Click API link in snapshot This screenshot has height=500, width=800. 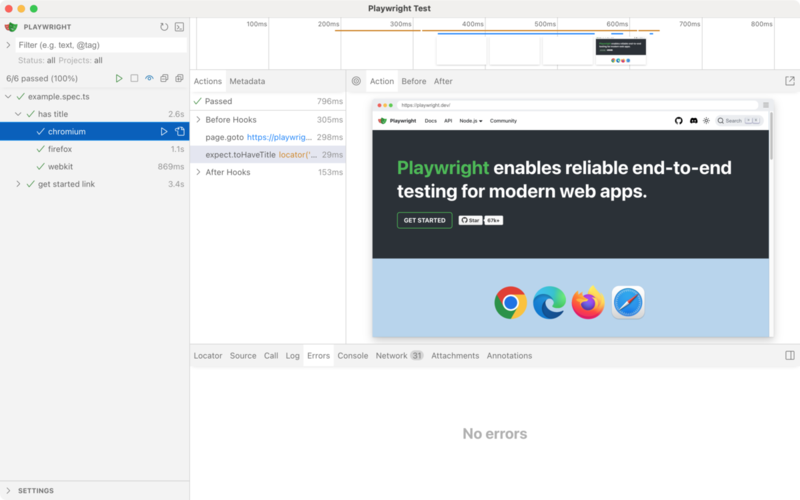[448, 121]
